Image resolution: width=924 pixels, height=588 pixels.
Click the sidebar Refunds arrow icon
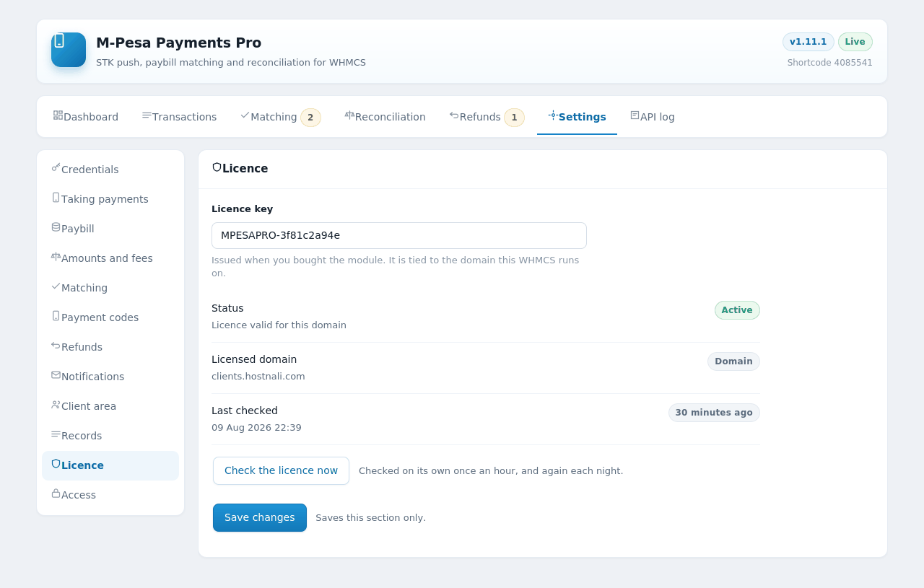(56, 345)
